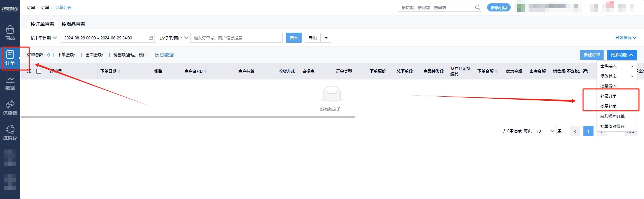
Task: Expand the 金蝶导入 submenu
Action: pyautogui.click(x=617, y=66)
